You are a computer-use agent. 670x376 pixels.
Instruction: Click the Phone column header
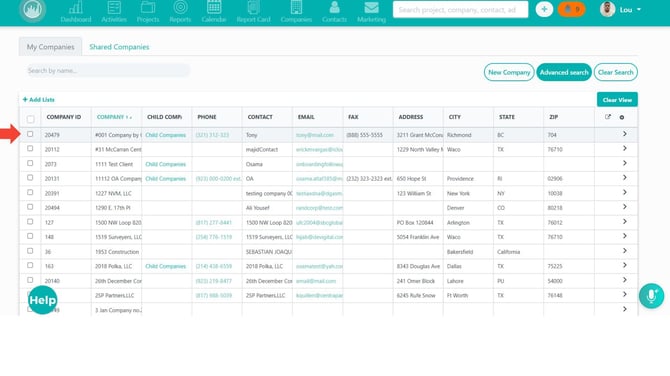point(207,117)
